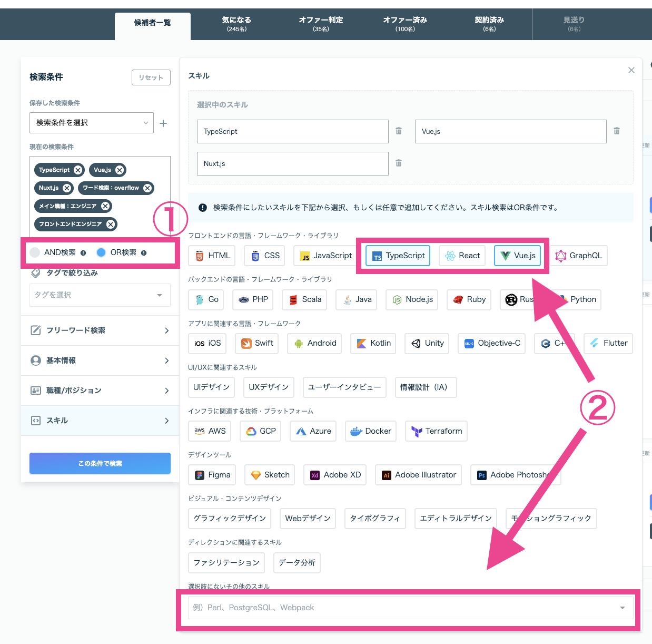652x644 pixels.
Task: Open the タグを選択 dropdown
Action: click(x=100, y=295)
